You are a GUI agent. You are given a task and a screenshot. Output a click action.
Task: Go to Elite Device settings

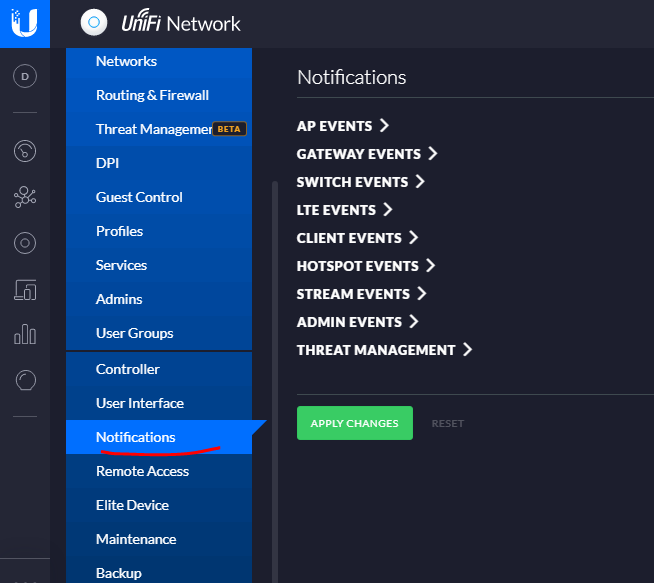159,505
